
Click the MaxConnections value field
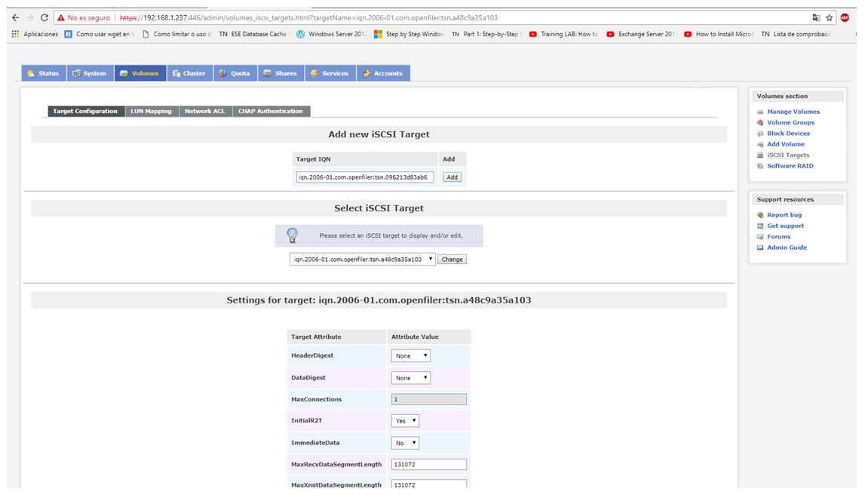429,399
